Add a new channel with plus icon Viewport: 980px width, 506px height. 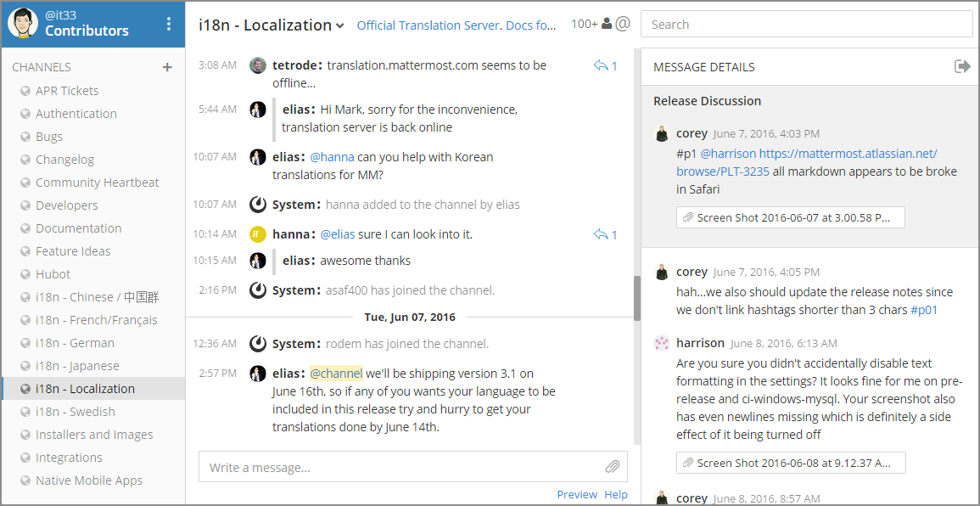(x=167, y=67)
